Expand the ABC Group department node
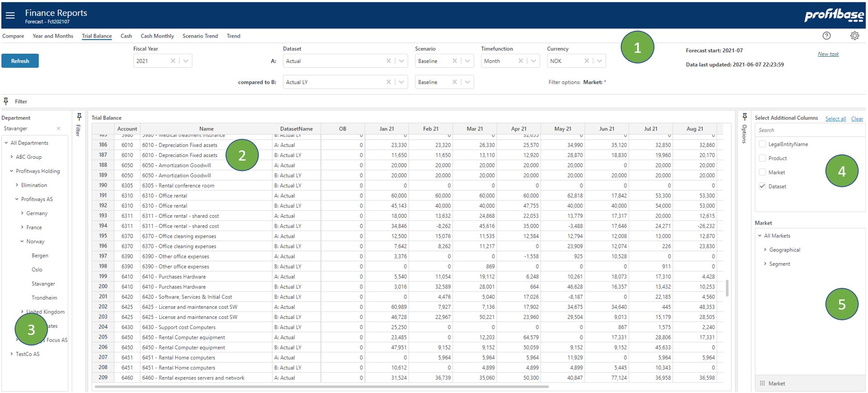 point(12,157)
